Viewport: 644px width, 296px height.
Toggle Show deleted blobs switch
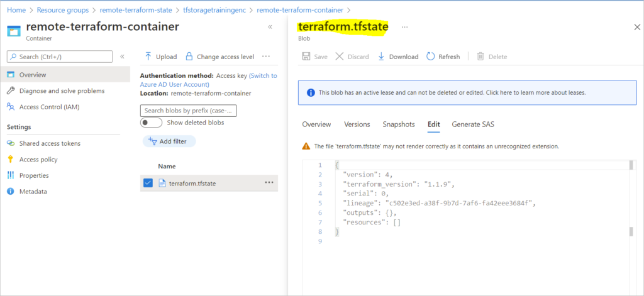click(x=151, y=123)
